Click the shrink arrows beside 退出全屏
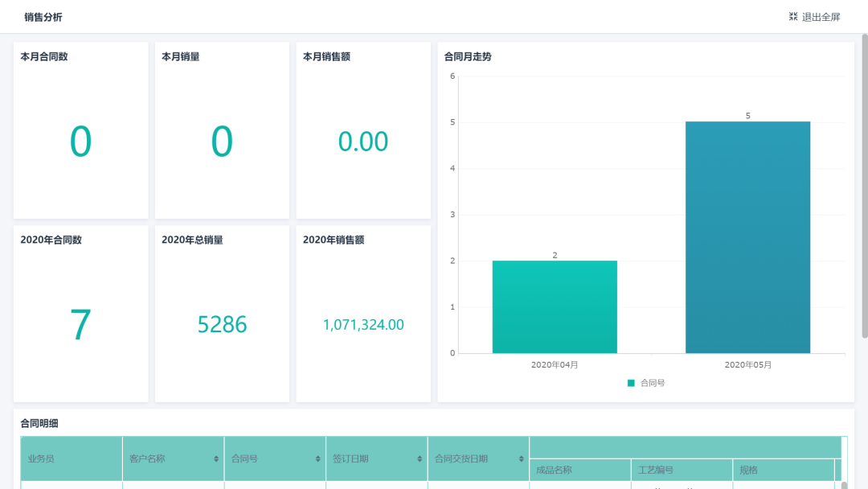The width and height of the screenshot is (868, 489). pos(792,16)
